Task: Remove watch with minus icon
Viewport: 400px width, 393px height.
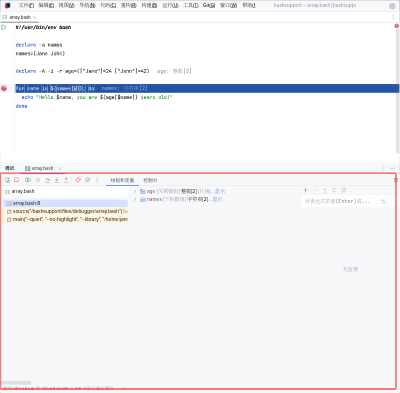Action: pyautogui.click(x=315, y=190)
